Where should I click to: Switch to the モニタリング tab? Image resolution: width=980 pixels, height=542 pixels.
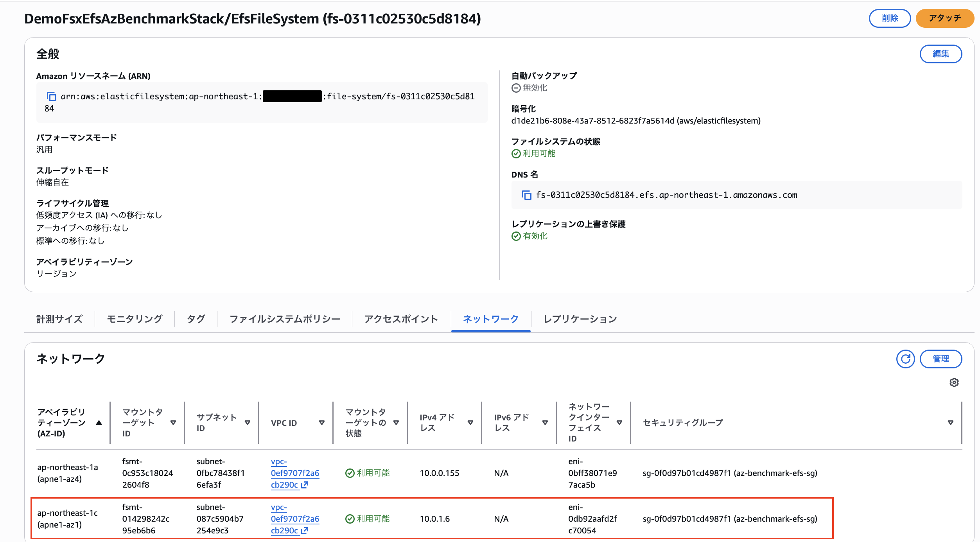pyautogui.click(x=134, y=319)
